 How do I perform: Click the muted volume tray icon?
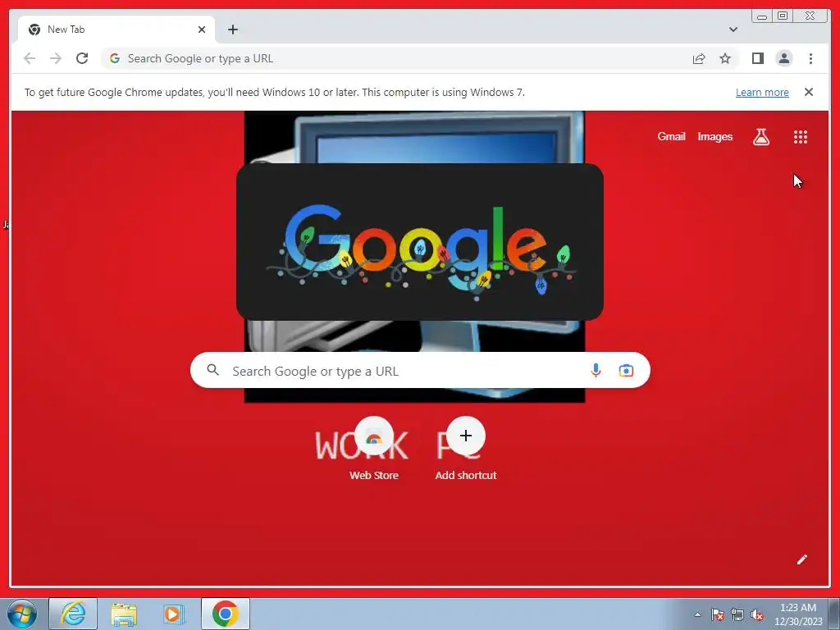(757, 614)
